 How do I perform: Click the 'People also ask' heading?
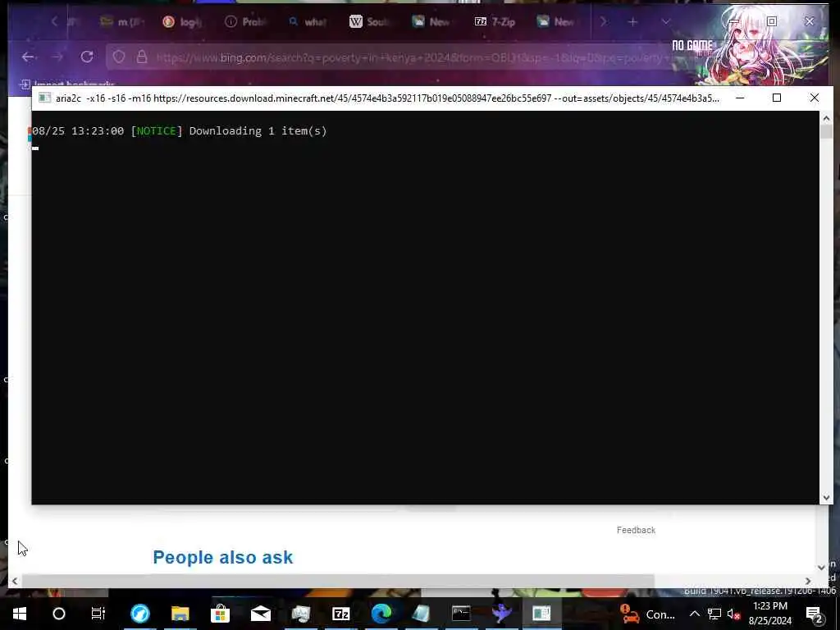pyautogui.click(x=223, y=557)
